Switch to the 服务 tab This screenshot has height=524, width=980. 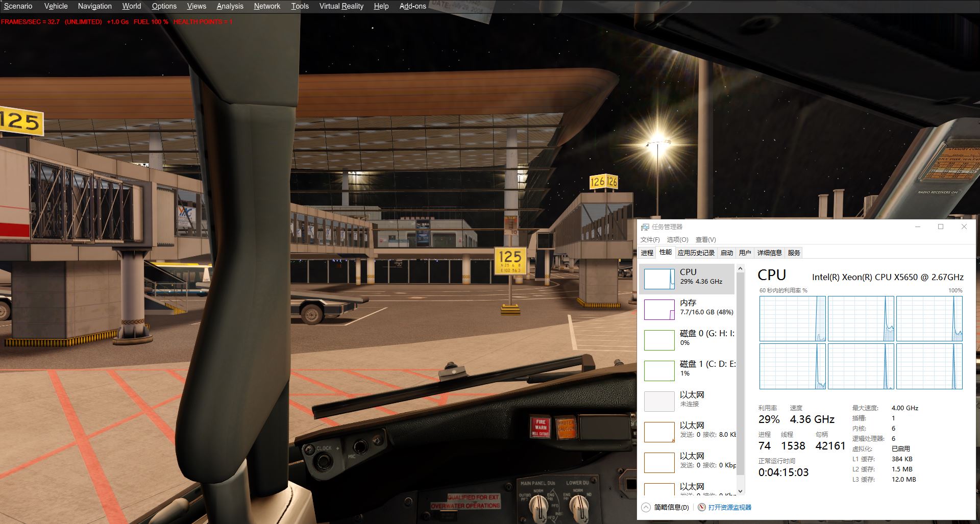pyautogui.click(x=794, y=253)
